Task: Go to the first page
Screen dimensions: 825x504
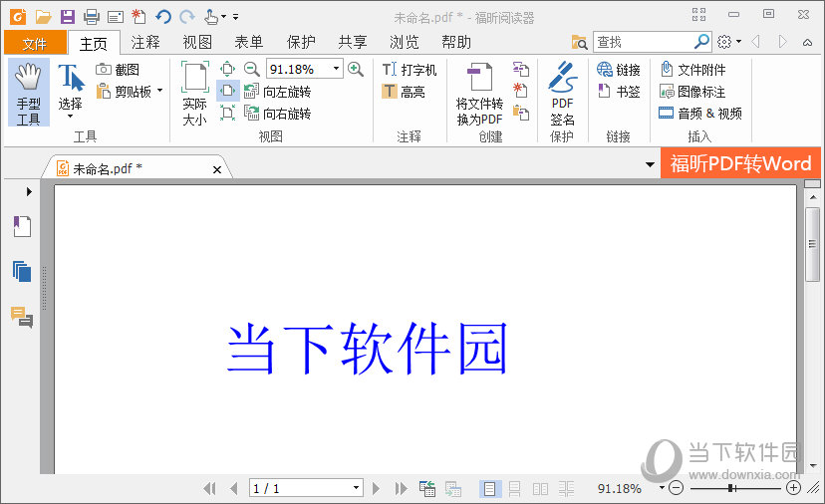Action: pyautogui.click(x=209, y=489)
